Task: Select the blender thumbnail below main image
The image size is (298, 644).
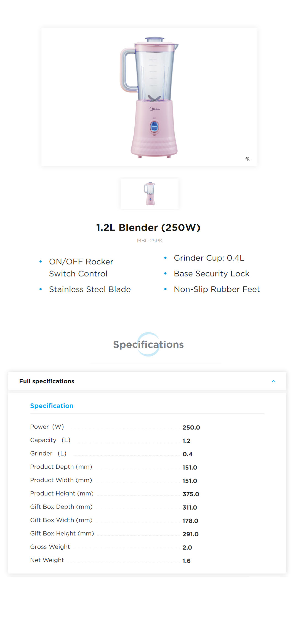Action: tap(150, 193)
